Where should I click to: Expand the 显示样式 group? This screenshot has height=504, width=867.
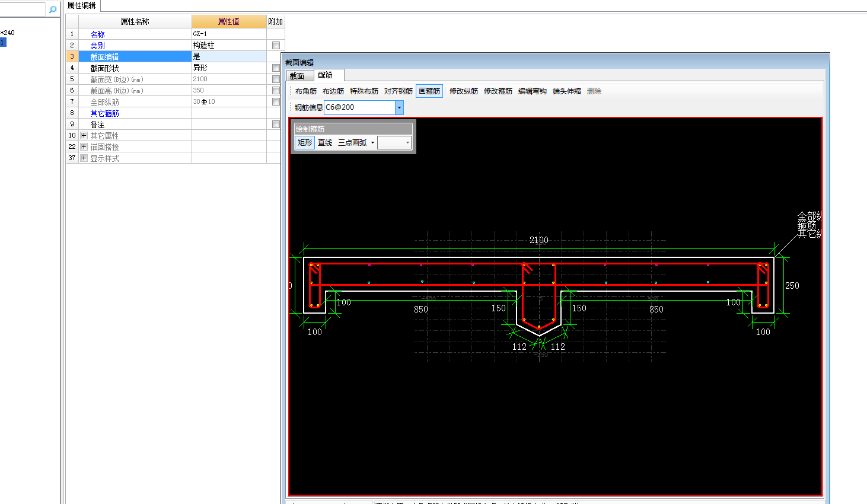point(84,158)
